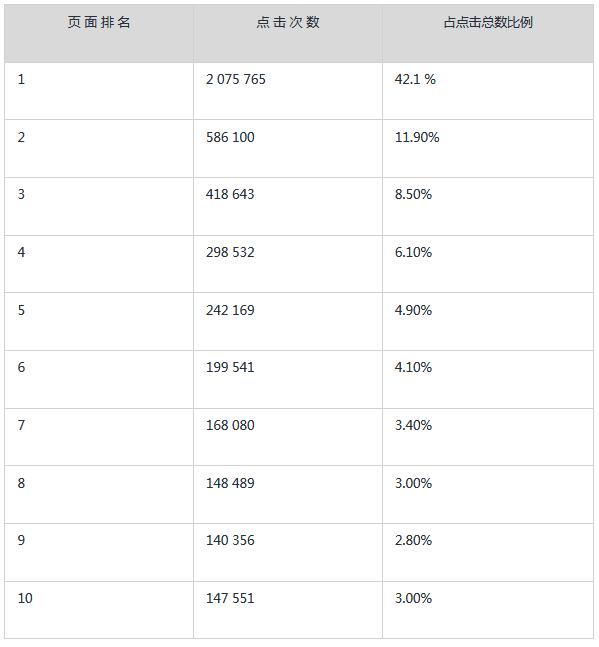This screenshot has height=647, width=599.
Task: Select the cell with 2 075 765 clicks
Action: pyautogui.click(x=288, y=91)
